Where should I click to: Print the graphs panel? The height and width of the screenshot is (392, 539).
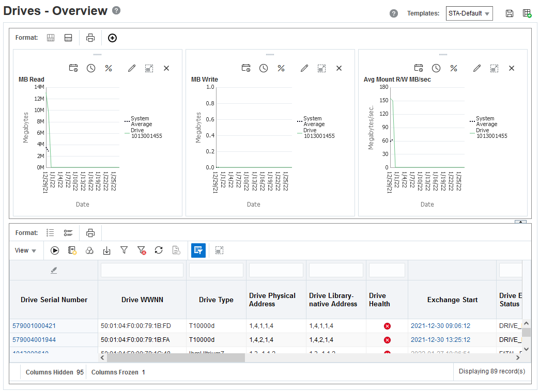point(90,38)
